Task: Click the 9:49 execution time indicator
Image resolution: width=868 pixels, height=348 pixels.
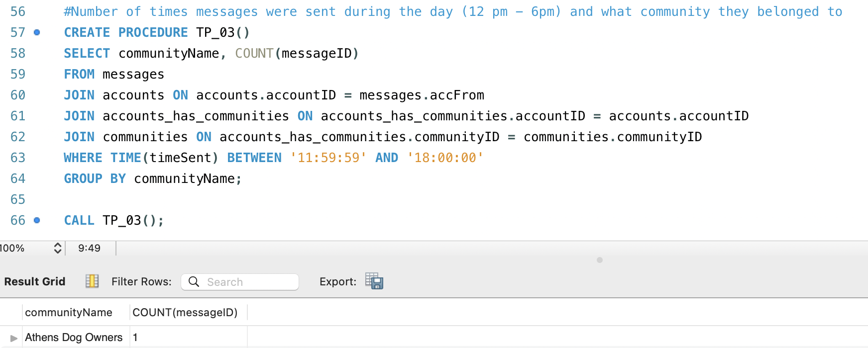Action: tap(90, 248)
